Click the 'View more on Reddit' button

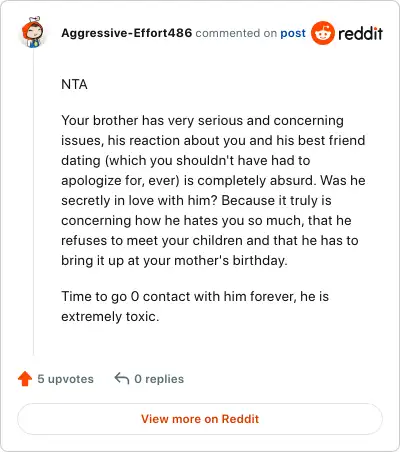pyautogui.click(x=200, y=419)
